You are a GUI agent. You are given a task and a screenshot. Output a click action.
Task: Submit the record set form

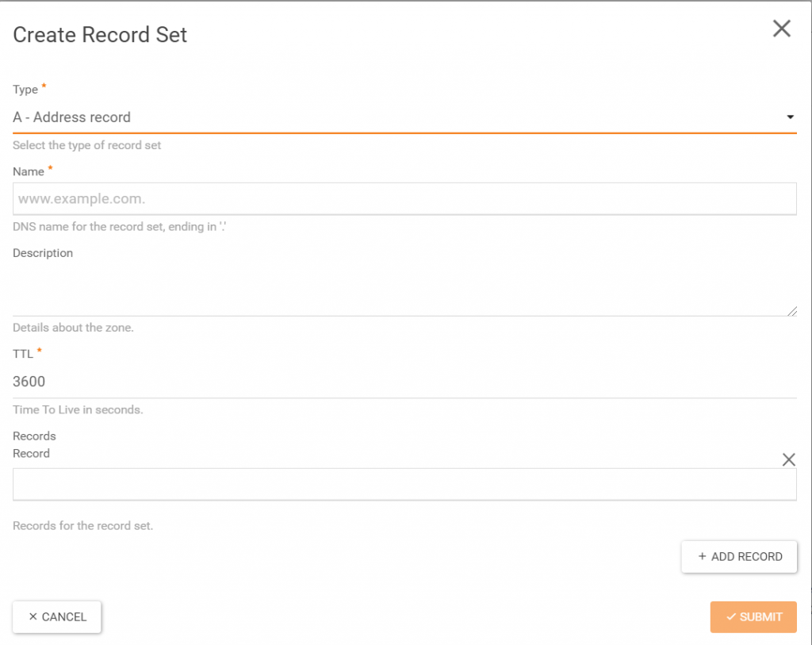pyautogui.click(x=753, y=616)
